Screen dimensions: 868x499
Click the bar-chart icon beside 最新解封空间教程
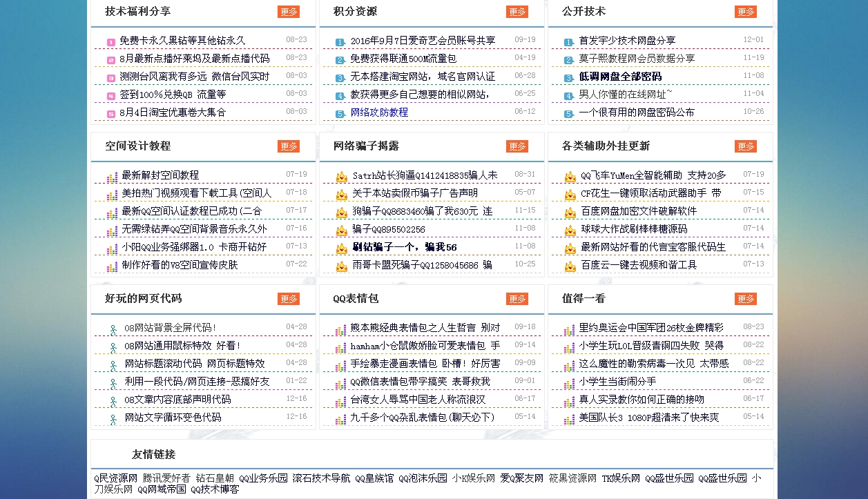112,177
